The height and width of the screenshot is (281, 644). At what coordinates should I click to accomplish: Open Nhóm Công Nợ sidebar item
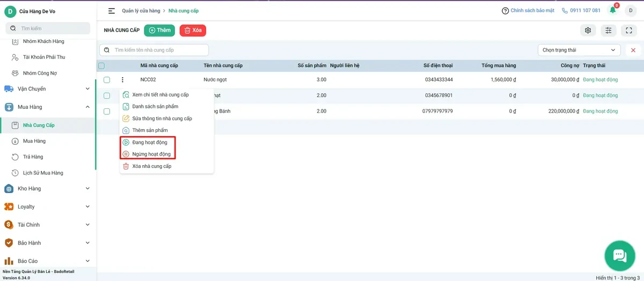pos(40,73)
